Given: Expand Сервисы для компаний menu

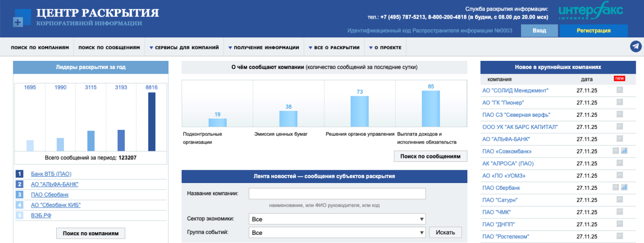Looking at the screenshot, I should click(x=184, y=47).
